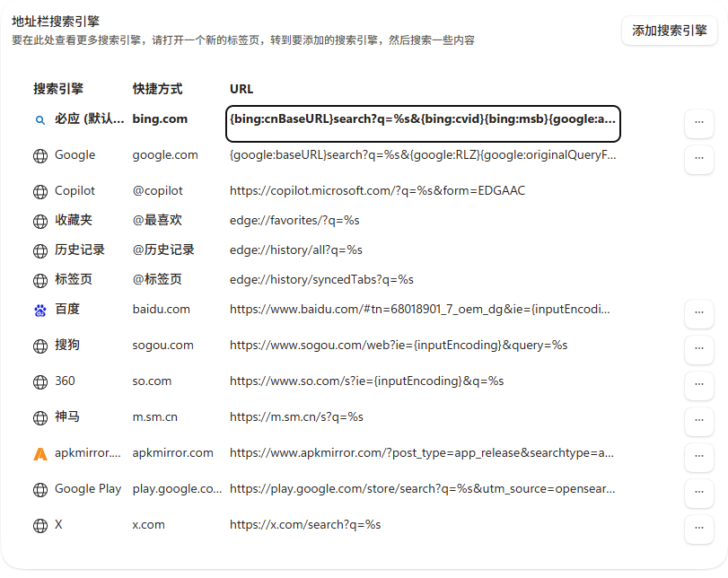Open more options for 百度 row
The width and height of the screenshot is (728, 578).
point(698,313)
